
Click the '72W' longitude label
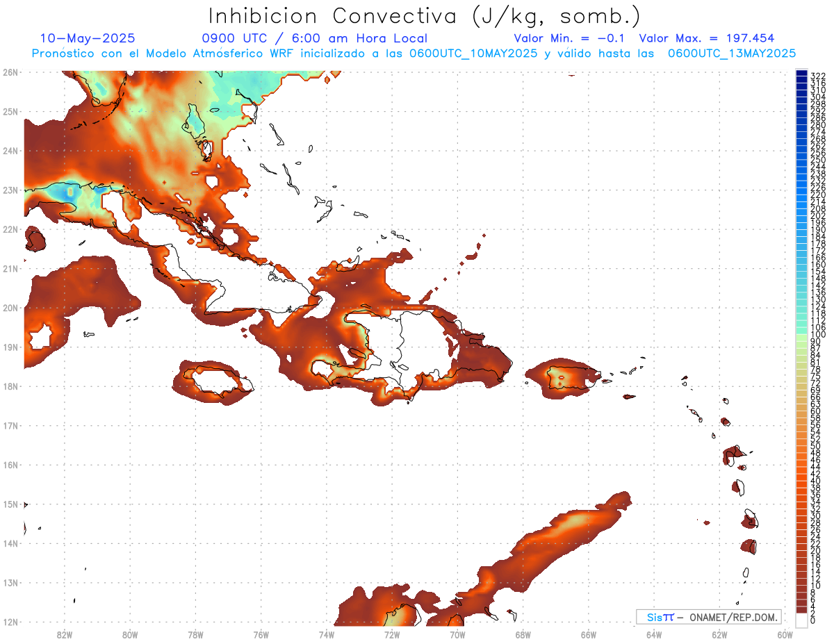click(x=392, y=634)
